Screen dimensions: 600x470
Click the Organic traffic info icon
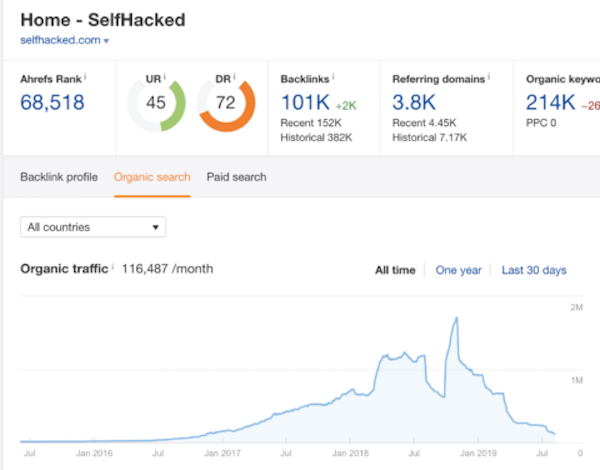pos(112,266)
